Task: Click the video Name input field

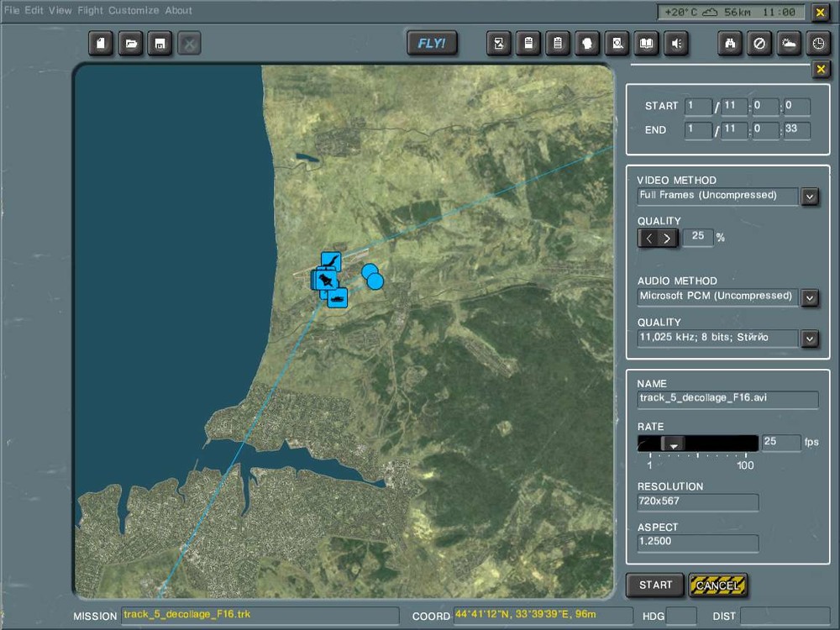Action: tap(727, 400)
